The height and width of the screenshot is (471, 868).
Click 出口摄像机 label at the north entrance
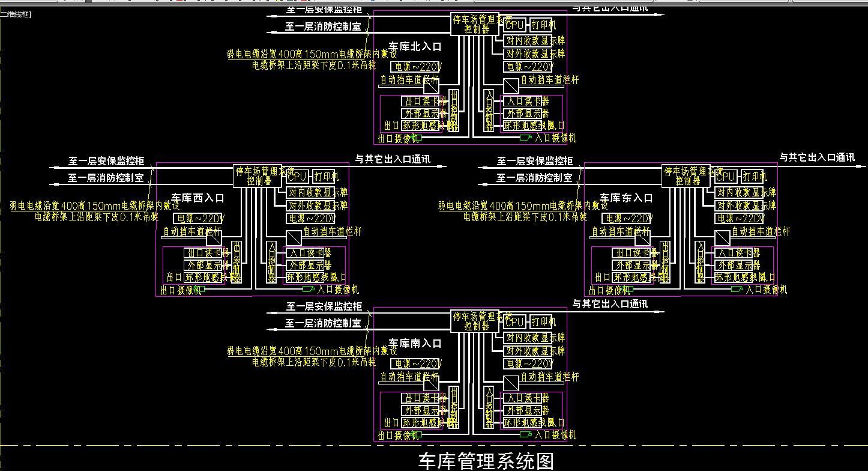[x=397, y=139]
